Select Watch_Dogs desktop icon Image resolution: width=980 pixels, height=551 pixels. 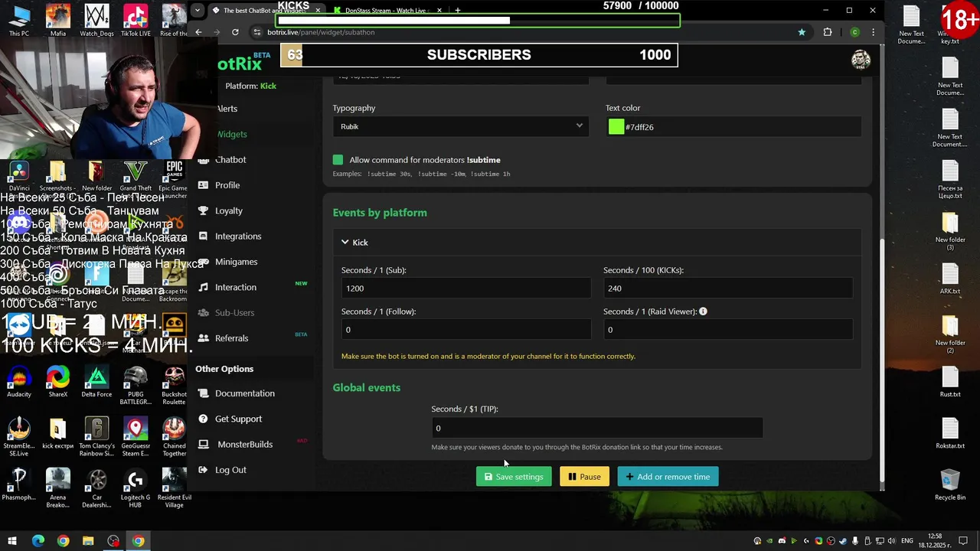tap(96, 21)
